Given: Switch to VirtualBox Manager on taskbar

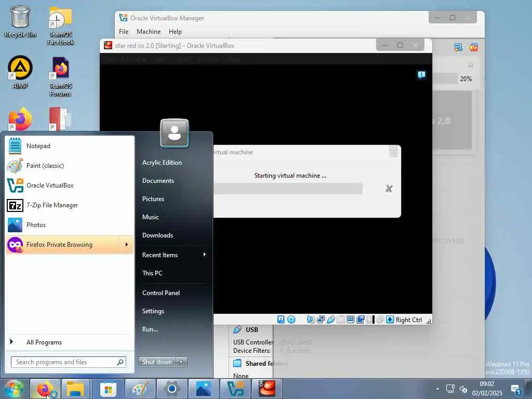Looking at the screenshot, I should click(x=235, y=389).
